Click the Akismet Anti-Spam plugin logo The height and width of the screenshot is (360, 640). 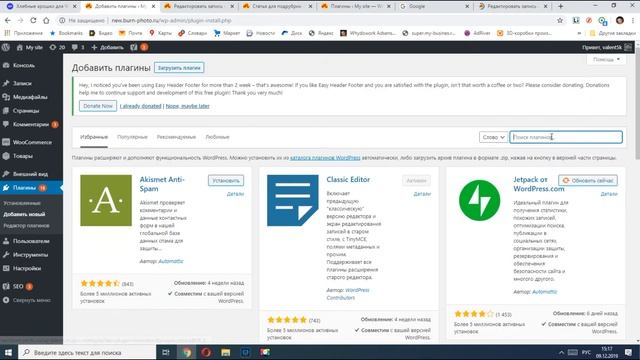106,200
